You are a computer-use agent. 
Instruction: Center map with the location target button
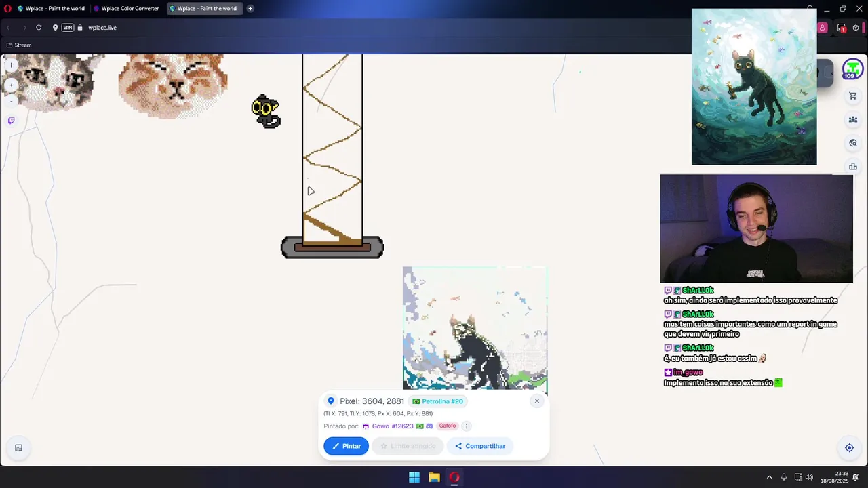click(x=849, y=447)
